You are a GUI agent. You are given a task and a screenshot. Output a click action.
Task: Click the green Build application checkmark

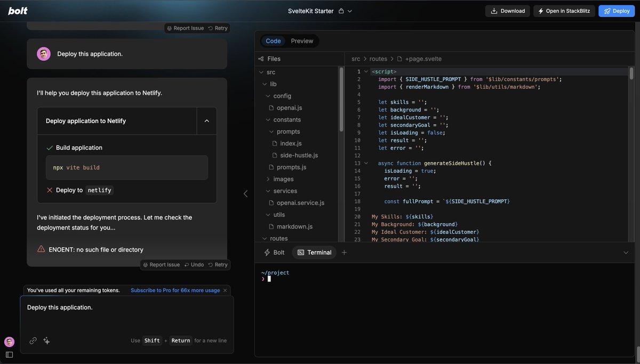click(x=50, y=148)
